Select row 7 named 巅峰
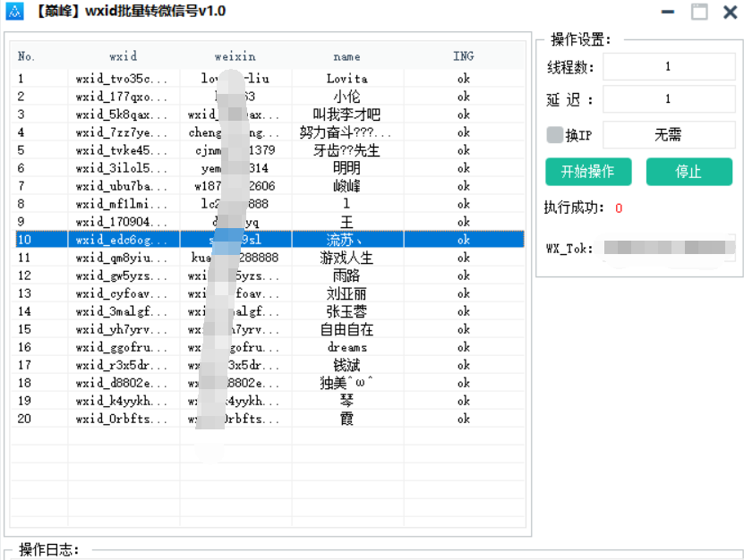 pos(346,186)
